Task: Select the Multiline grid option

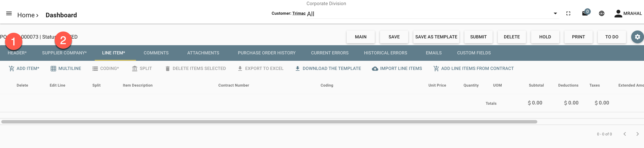Action: coord(66,68)
